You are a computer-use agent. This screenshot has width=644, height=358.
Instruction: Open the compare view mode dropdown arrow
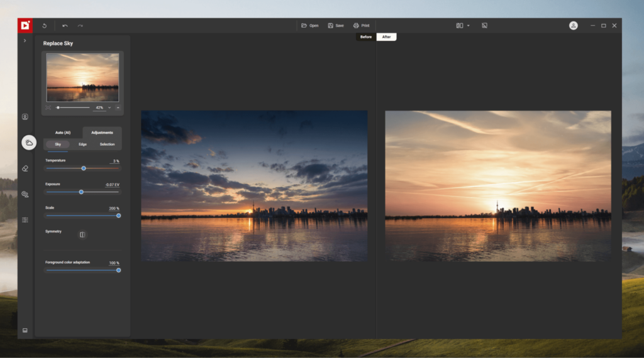tap(468, 26)
